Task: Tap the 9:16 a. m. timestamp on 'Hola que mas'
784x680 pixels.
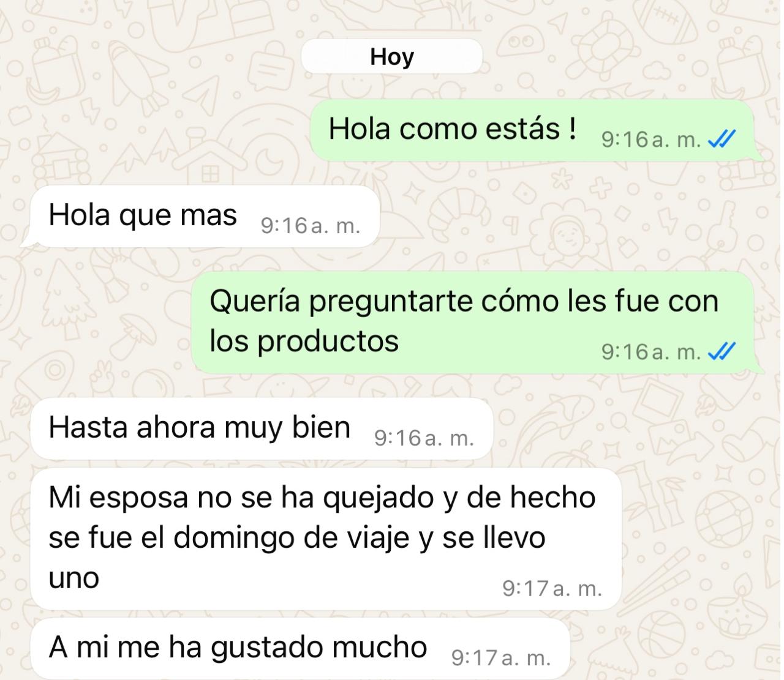Action: (x=311, y=226)
